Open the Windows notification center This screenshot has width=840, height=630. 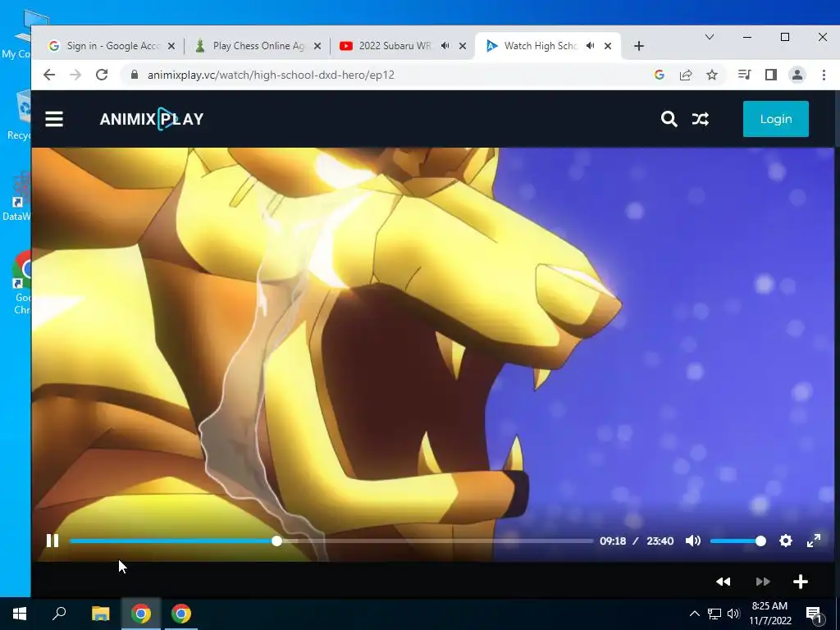(x=814, y=614)
